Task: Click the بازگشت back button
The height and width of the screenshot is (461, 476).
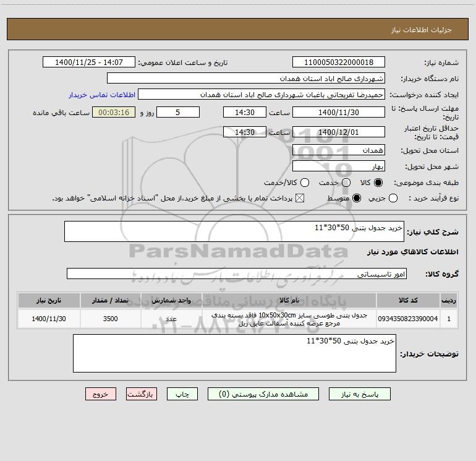Action: coord(142,394)
